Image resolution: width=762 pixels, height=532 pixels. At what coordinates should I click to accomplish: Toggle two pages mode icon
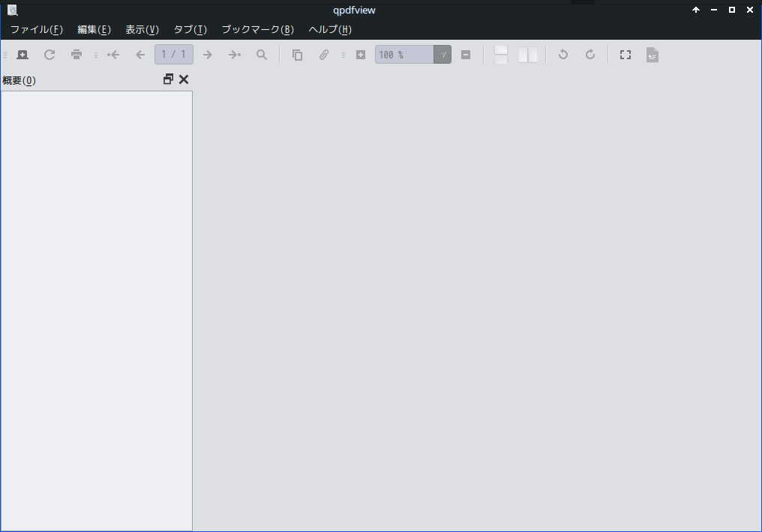[x=528, y=55]
